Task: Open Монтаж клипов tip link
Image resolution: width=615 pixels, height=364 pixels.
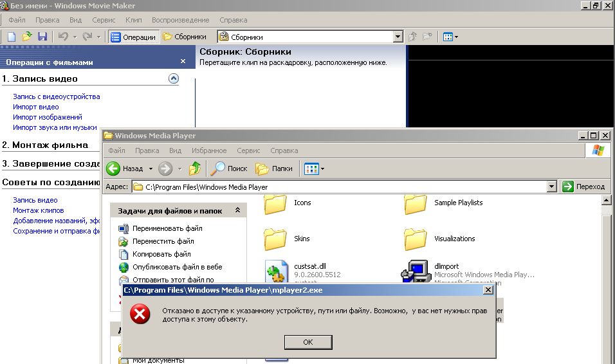Action: pos(39,210)
